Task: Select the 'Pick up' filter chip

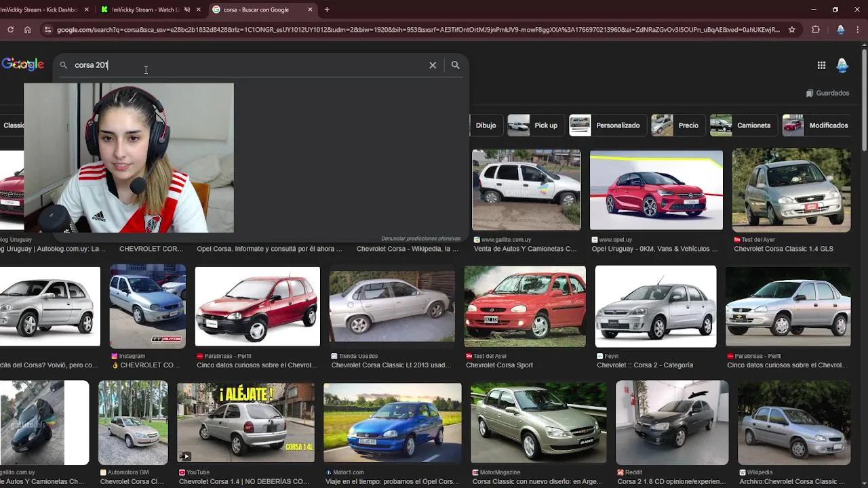Action: [534, 125]
